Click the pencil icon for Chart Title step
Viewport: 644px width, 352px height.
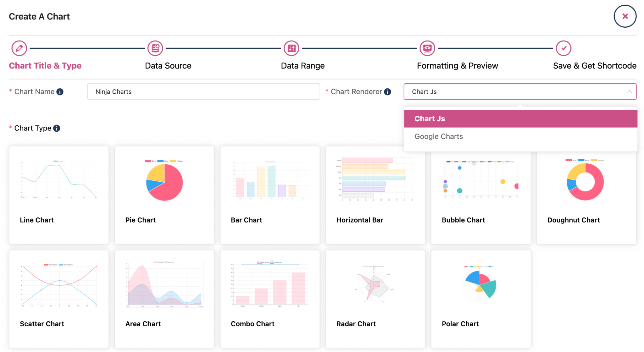coord(19,48)
